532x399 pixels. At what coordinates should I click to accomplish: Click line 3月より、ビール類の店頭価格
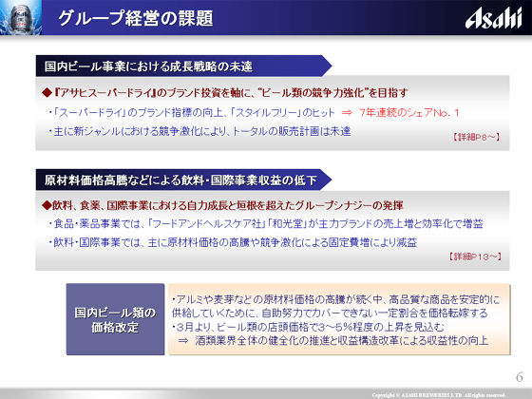point(308,327)
